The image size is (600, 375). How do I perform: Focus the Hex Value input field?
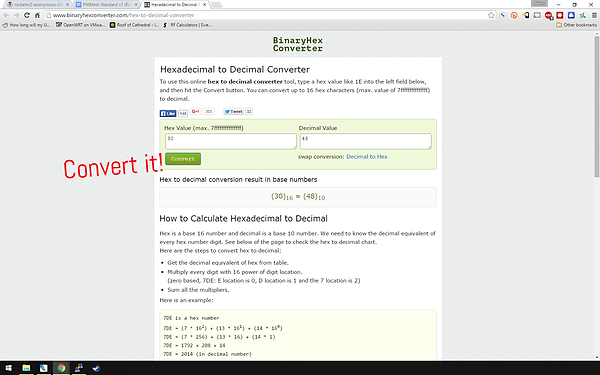point(231,141)
